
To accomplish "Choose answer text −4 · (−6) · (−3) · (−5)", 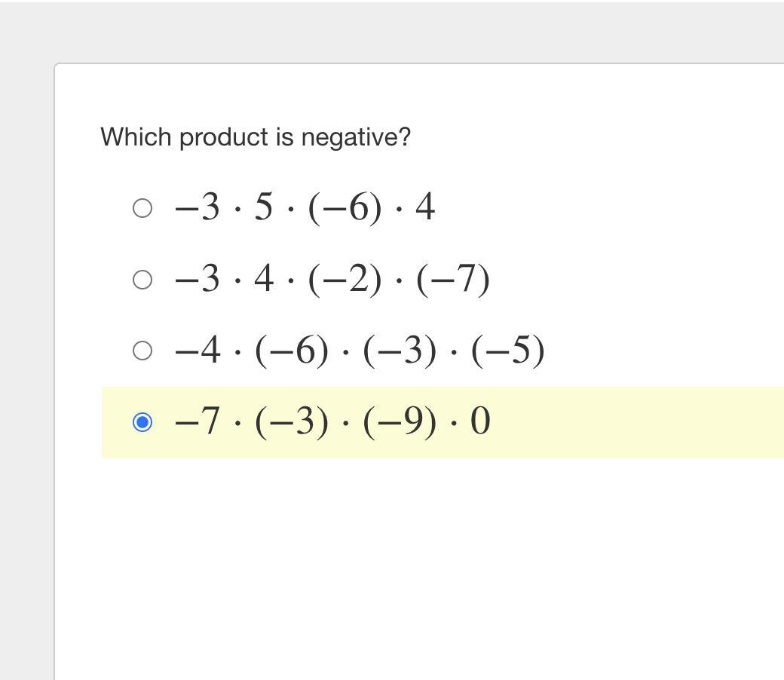I will click(x=359, y=351).
